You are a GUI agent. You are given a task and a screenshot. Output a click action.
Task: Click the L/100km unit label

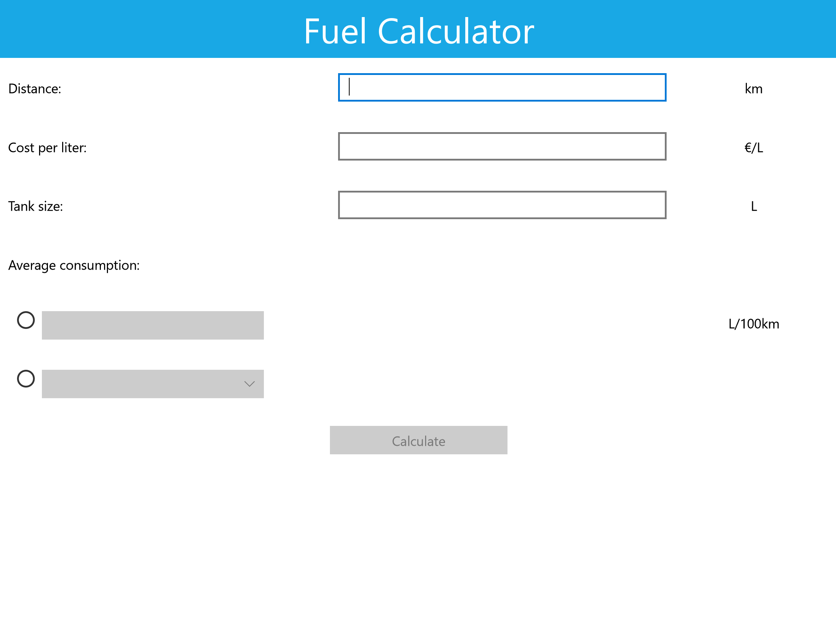pyautogui.click(x=753, y=324)
